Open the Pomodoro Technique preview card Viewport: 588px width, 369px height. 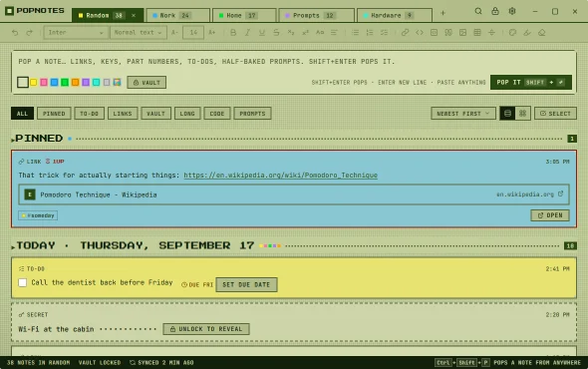pos(294,194)
